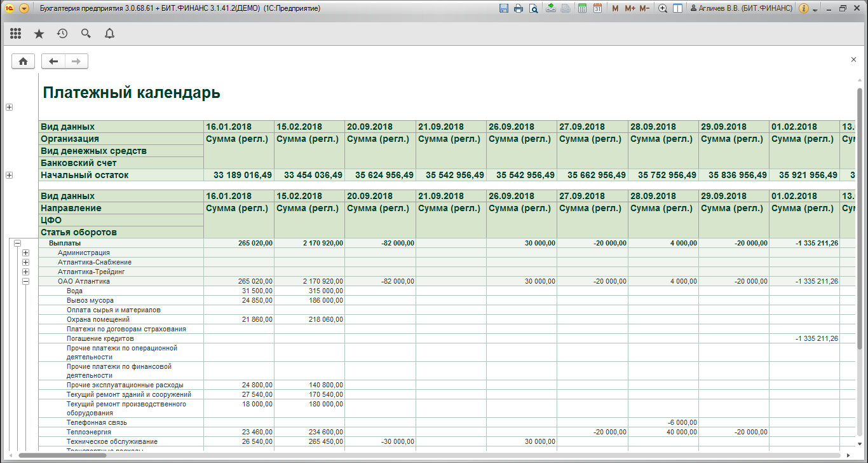Click the greyed-out link icon right of the green-arrow link icon

tap(566, 8)
